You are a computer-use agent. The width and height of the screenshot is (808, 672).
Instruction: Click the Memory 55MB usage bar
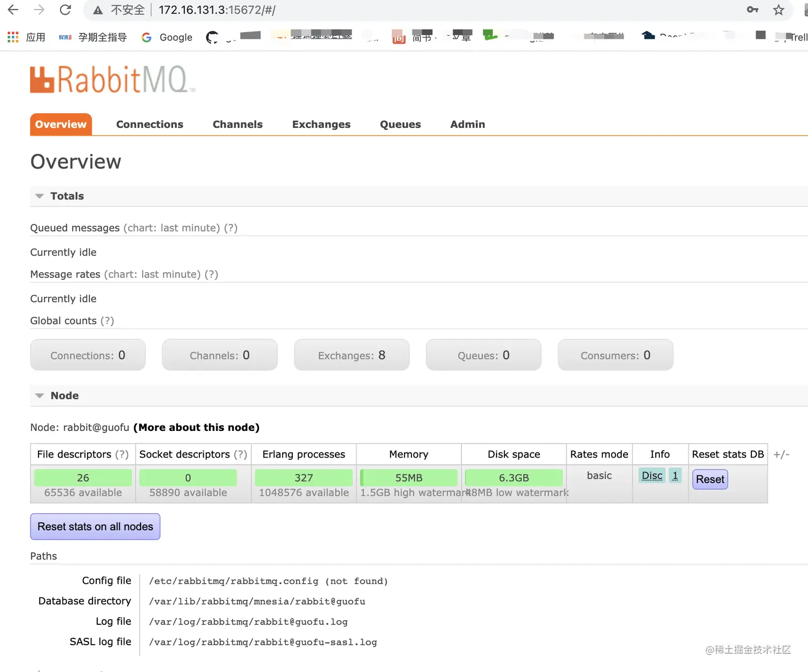tap(409, 477)
